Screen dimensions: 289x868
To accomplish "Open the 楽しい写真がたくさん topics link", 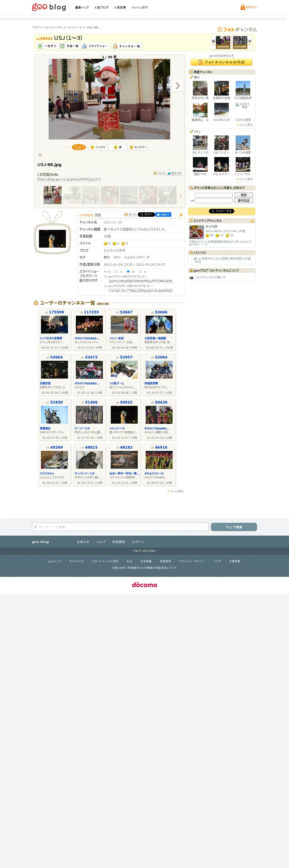I will (222, 259).
